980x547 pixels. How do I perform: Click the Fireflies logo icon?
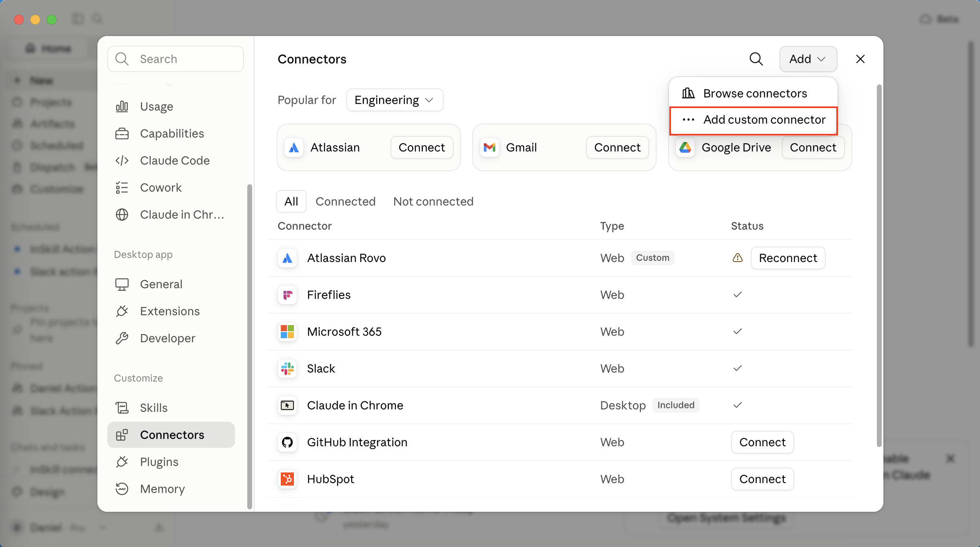click(x=287, y=295)
